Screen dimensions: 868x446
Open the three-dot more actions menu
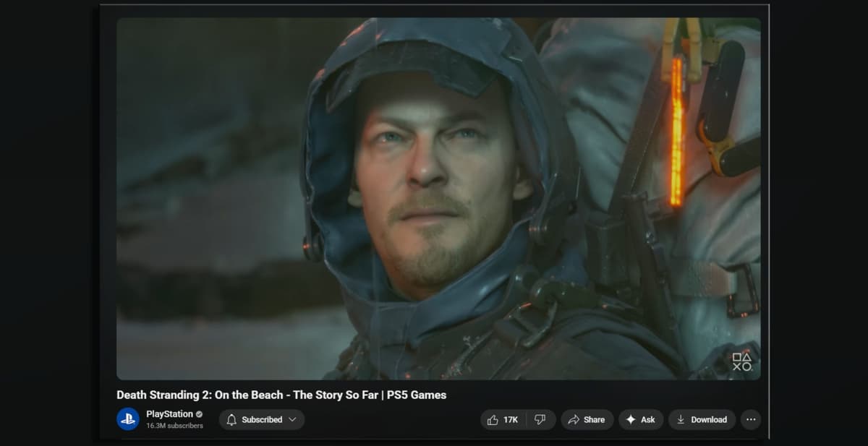(x=751, y=419)
